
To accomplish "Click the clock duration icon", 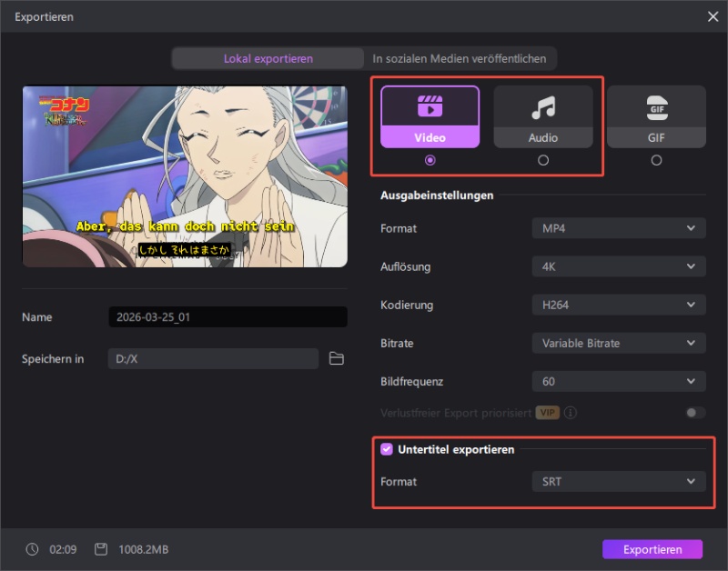I will pyautogui.click(x=32, y=549).
